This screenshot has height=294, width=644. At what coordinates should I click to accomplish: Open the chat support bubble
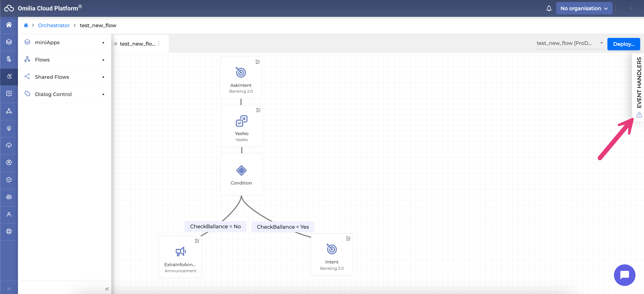(x=624, y=275)
